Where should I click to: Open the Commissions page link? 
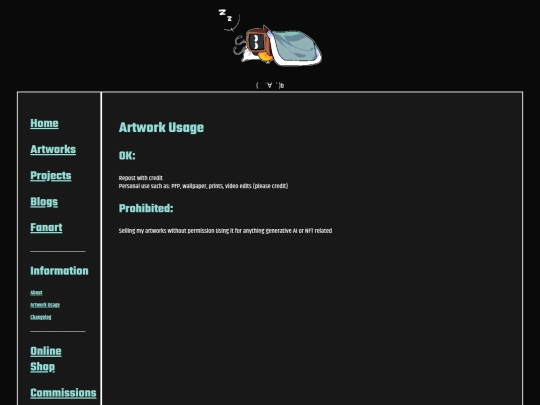[63, 393]
